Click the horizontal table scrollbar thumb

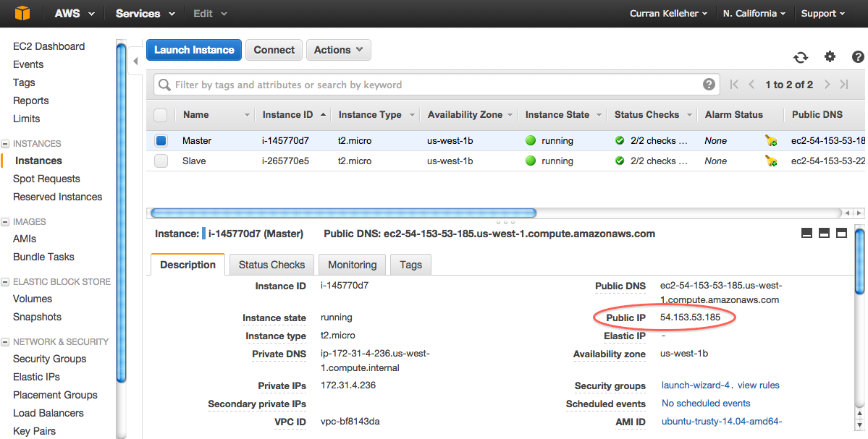pyautogui.click(x=343, y=213)
